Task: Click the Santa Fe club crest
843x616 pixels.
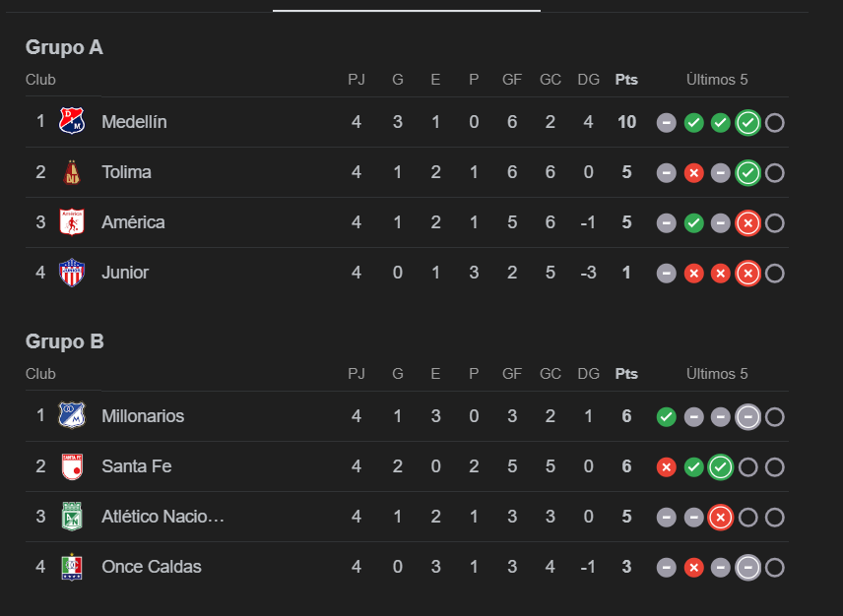Action: click(72, 466)
